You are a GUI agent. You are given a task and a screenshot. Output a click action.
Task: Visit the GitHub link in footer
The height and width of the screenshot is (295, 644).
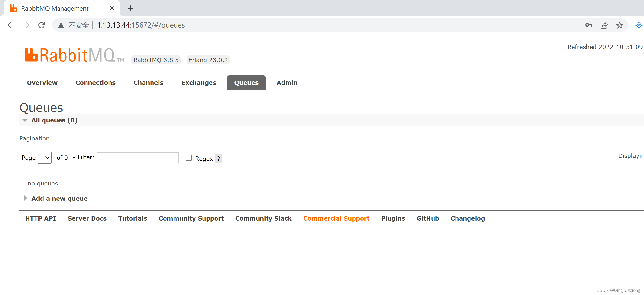(428, 218)
